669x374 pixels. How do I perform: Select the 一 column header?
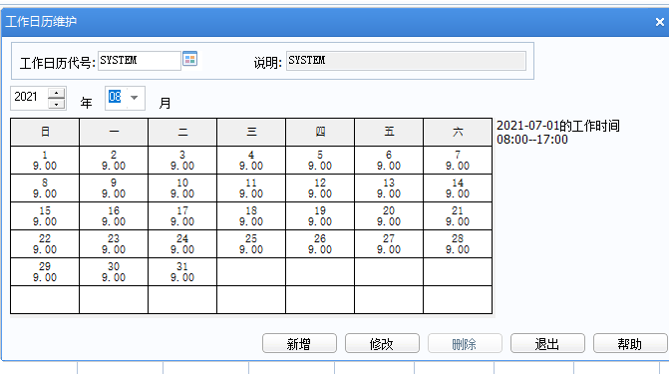(113, 132)
